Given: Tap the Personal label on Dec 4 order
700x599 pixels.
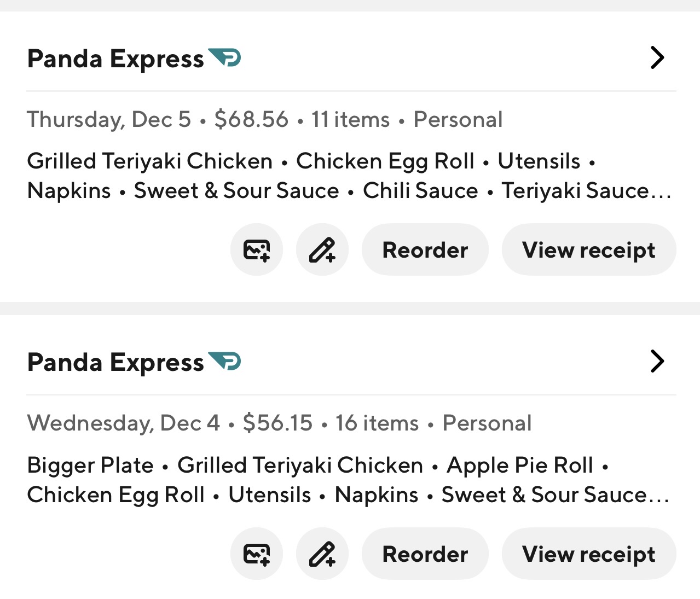Looking at the screenshot, I should pyautogui.click(x=487, y=423).
